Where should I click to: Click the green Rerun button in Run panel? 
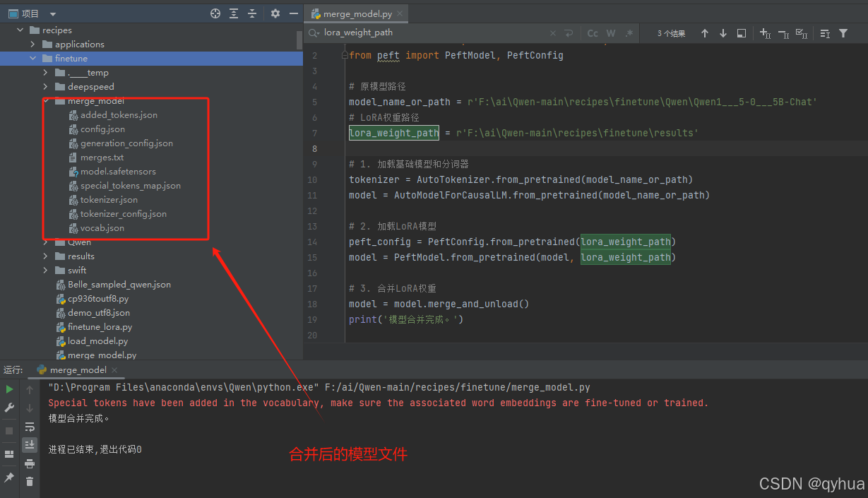(x=9, y=389)
